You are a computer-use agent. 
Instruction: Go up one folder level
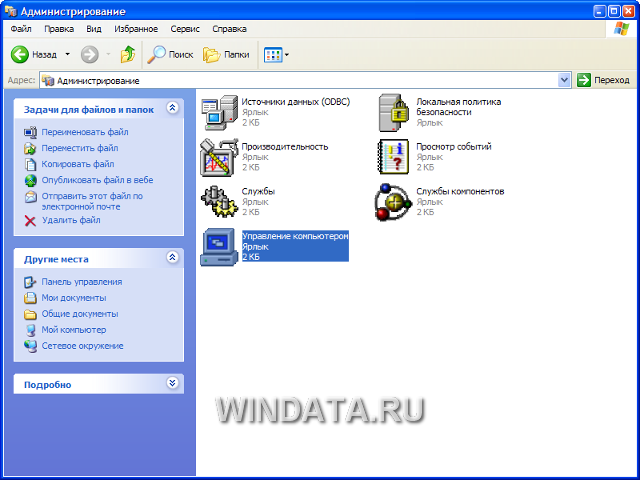click(x=128, y=54)
